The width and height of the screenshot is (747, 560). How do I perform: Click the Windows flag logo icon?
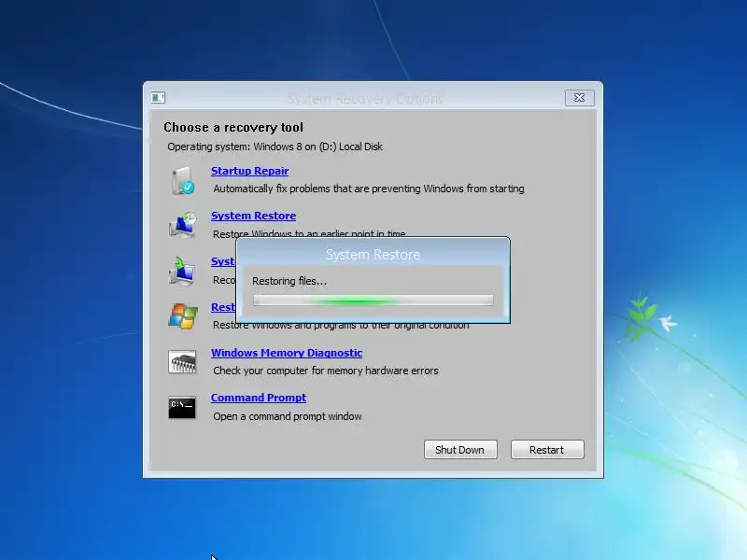point(183,316)
